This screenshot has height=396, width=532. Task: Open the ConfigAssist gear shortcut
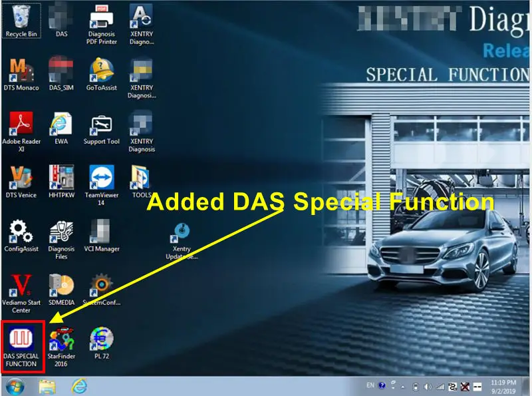[21, 236]
